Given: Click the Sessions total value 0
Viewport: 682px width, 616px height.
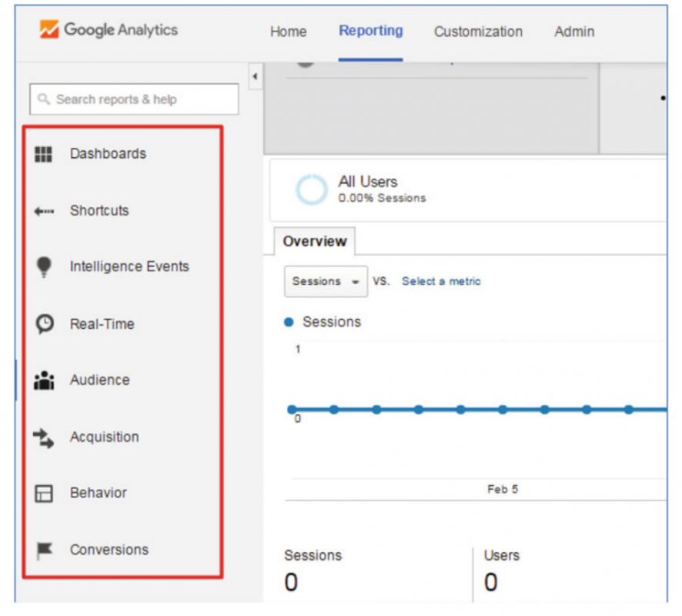Looking at the screenshot, I should coord(291,582).
